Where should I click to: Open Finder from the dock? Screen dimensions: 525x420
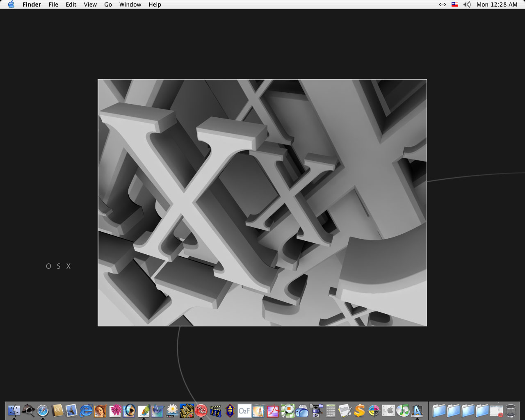pos(14,410)
